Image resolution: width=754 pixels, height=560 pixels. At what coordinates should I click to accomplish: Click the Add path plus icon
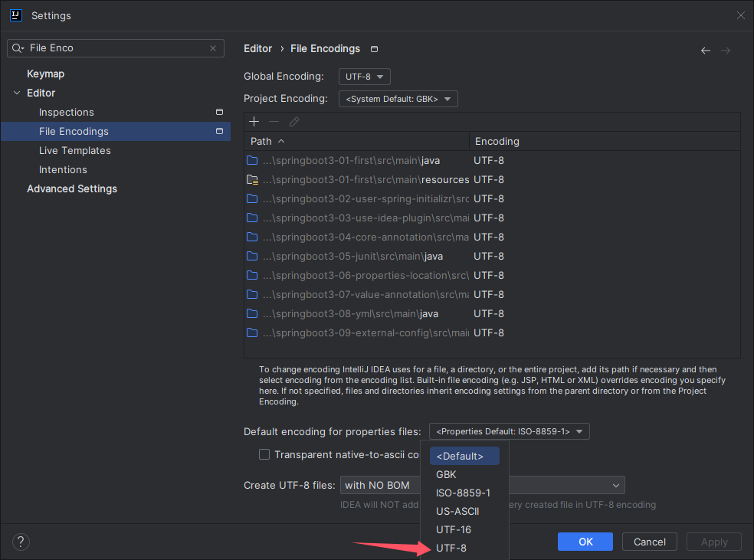coord(254,122)
